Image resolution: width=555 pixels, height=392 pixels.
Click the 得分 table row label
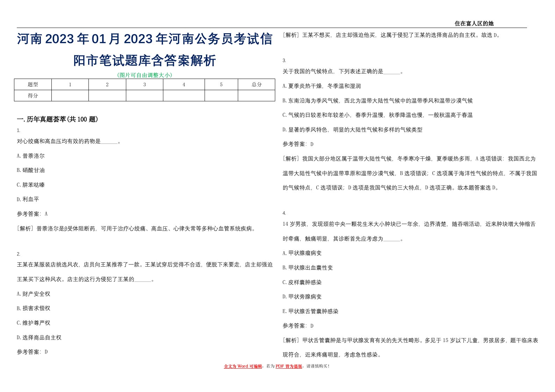[33, 96]
